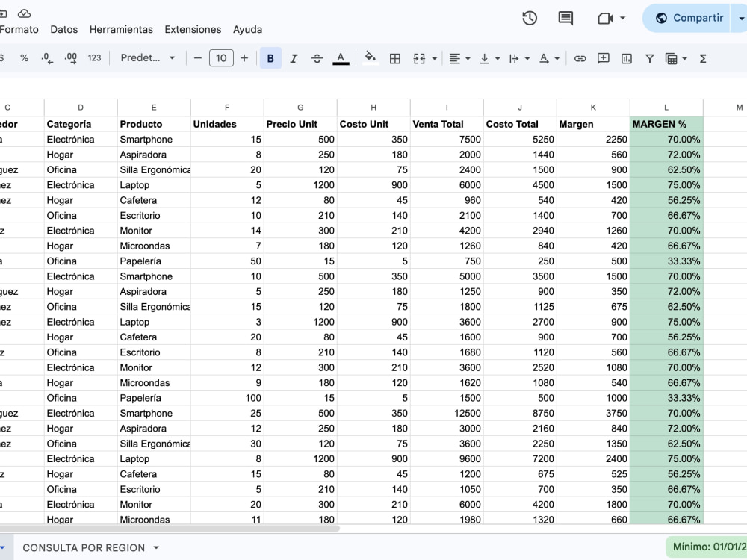Expand the video call options arrow
This screenshot has width=747, height=560.
622,18
